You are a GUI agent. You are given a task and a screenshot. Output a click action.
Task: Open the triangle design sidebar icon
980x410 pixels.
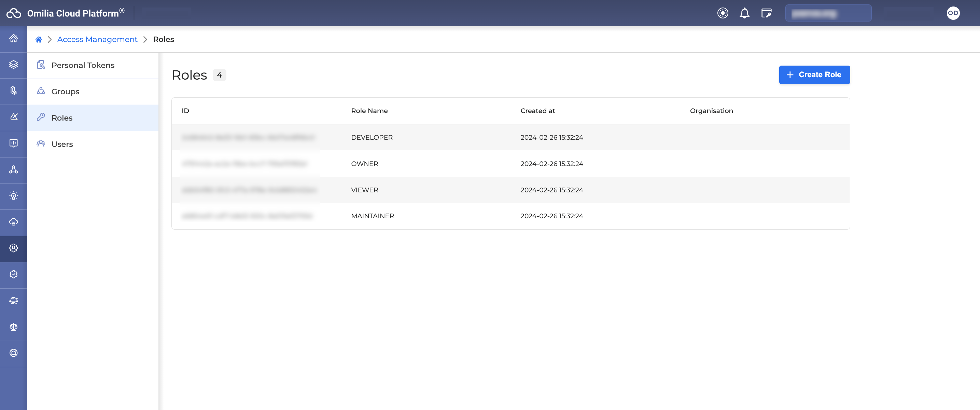(14, 117)
